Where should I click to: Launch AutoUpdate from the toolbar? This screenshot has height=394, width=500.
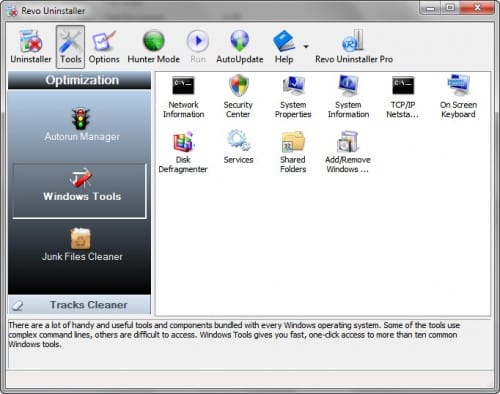click(240, 47)
